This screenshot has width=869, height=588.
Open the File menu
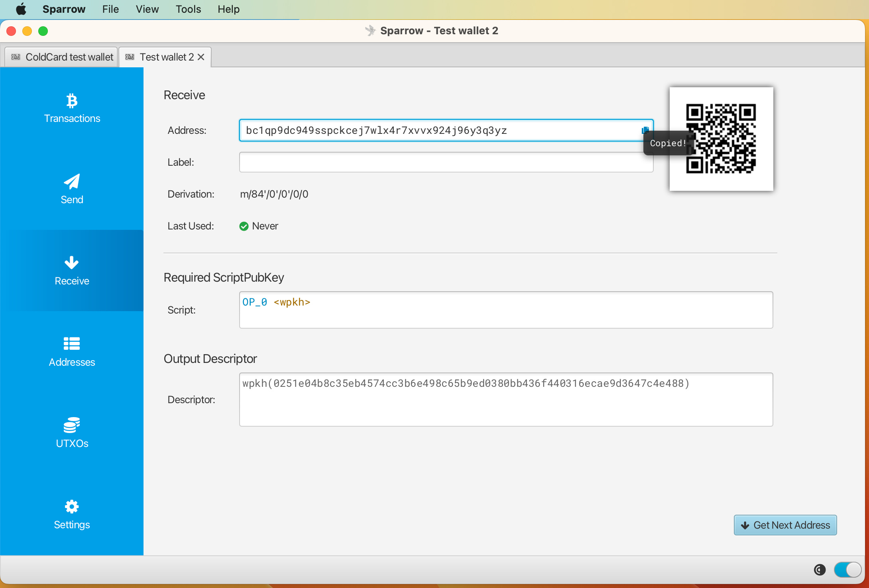(110, 9)
